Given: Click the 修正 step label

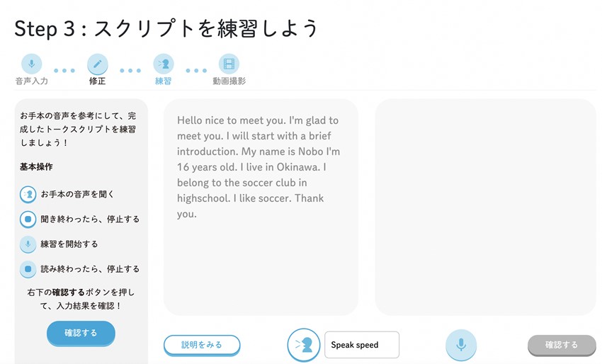Looking at the screenshot, I should (98, 81).
